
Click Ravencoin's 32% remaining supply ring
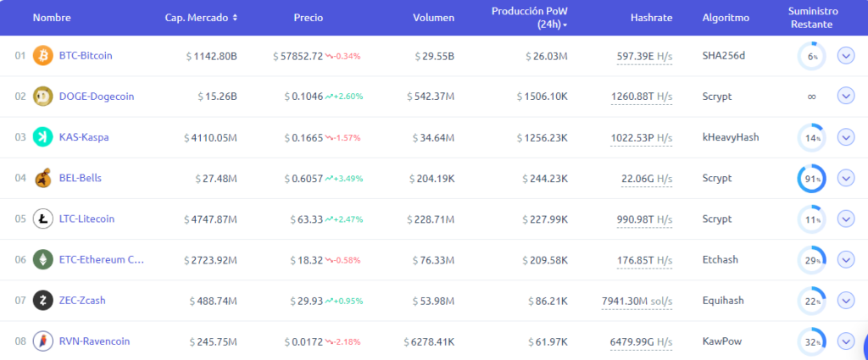pos(811,341)
